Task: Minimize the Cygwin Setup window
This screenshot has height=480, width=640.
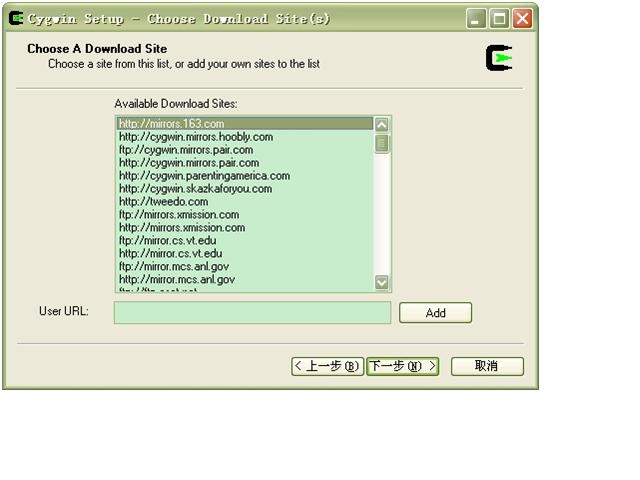Action: [476, 19]
